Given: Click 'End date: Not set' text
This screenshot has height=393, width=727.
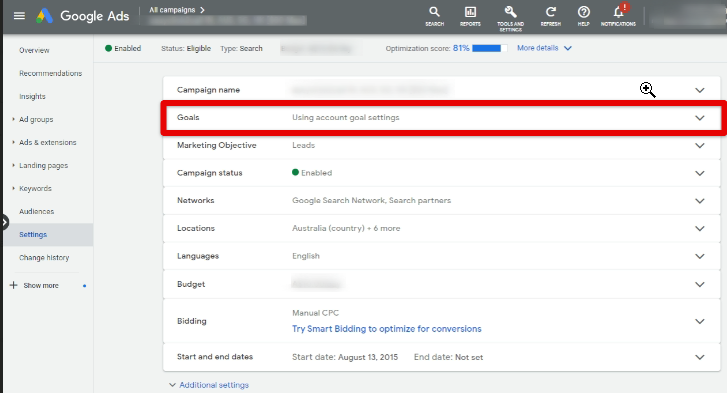Looking at the screenshot, I should coord(448,357).
